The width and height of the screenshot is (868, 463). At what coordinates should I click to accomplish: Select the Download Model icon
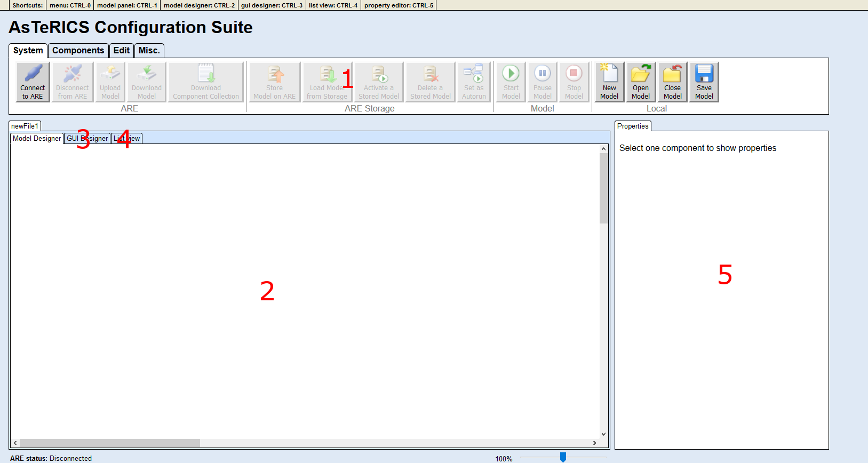[147, 82]
